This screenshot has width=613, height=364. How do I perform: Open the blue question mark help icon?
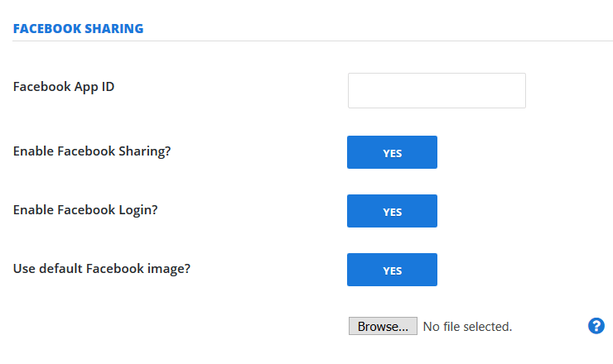[x=596, y=326]
